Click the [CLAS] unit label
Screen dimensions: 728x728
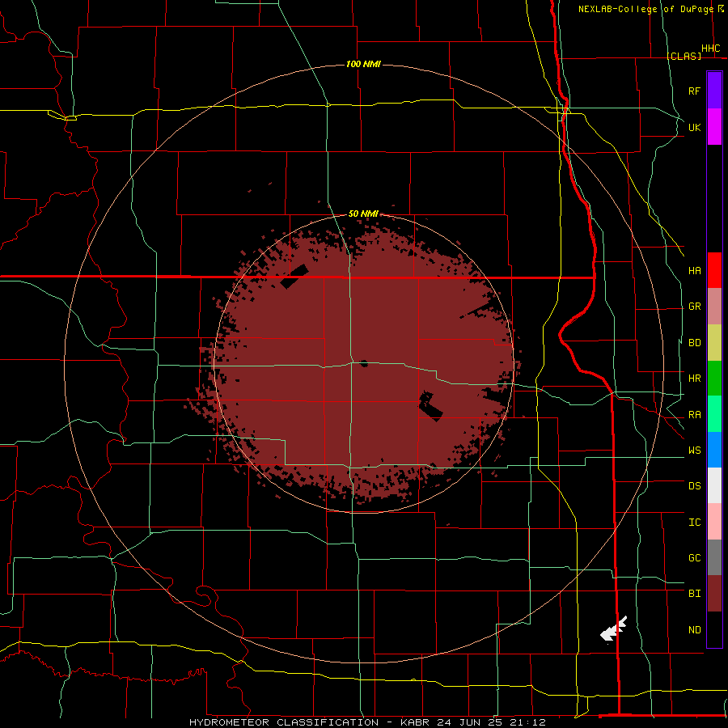coord(684,56)
